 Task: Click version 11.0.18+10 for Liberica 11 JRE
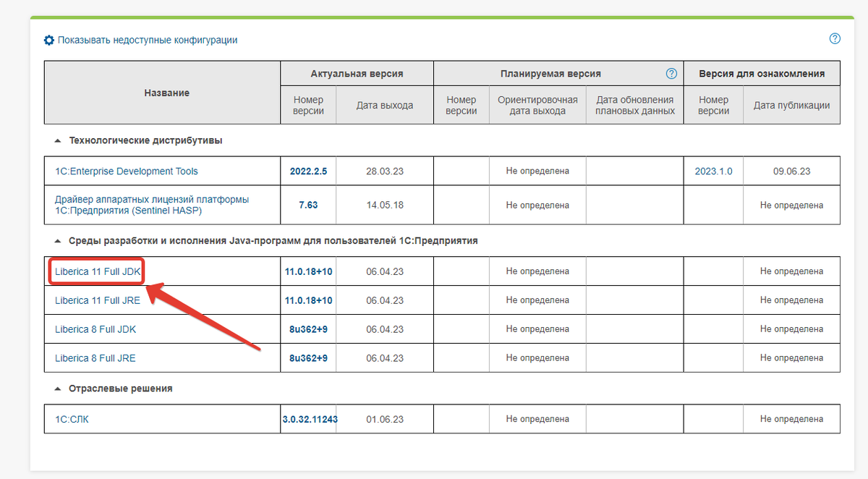tap(308, 300)
